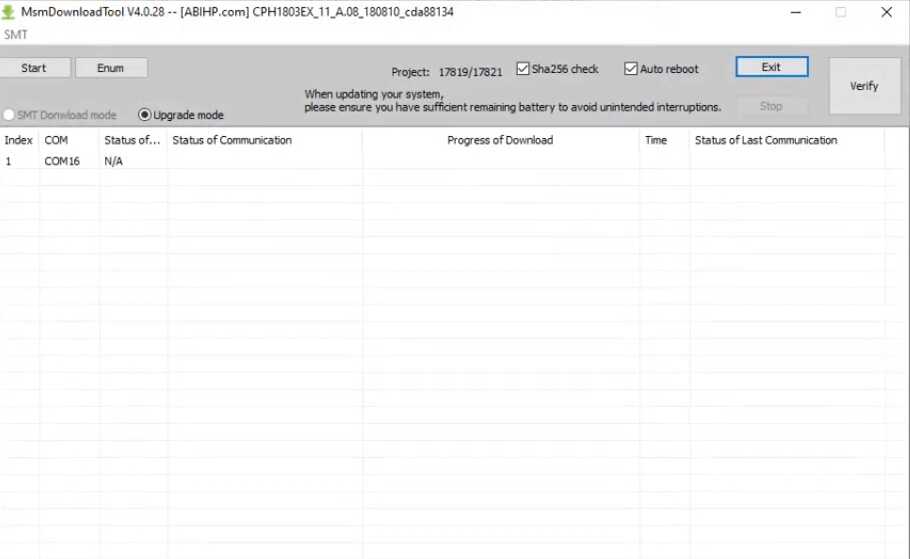The width and height of the screenshot is (910, 559).
Task: Click the Enum button
Action: [110, 68]
